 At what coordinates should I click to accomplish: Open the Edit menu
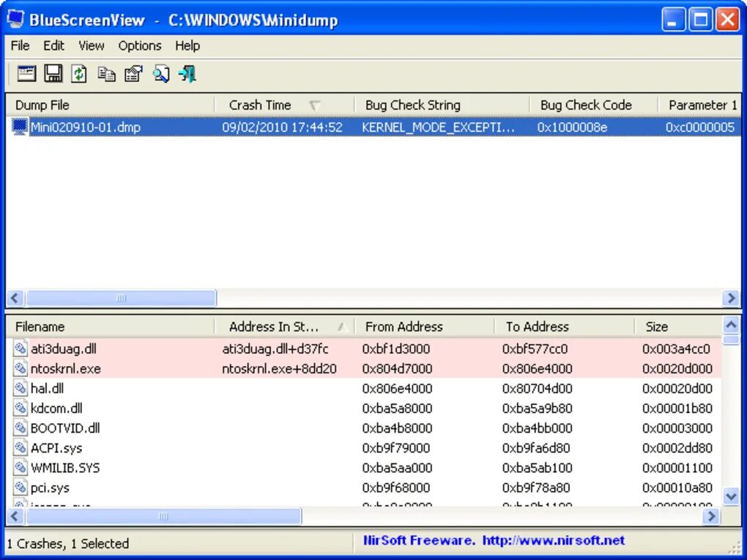[53, 45]
